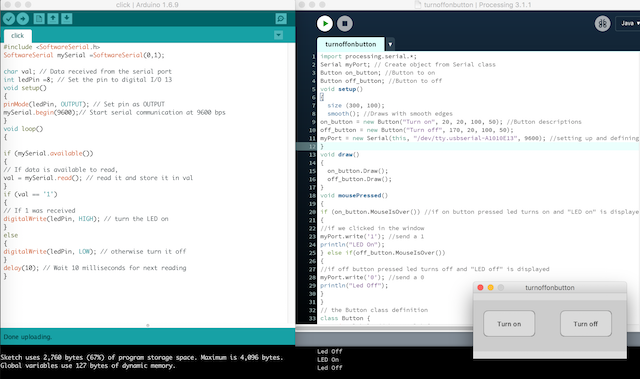Click 'digitalWrite(ledPin, LOW)' line in Arduino

(95, 251)
